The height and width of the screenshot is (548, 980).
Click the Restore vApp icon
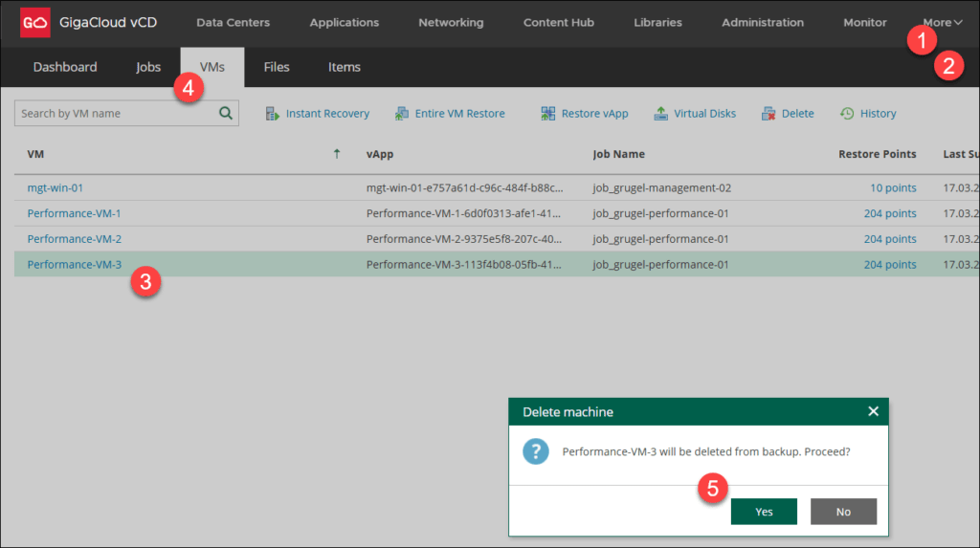click(x=548, y=114)
